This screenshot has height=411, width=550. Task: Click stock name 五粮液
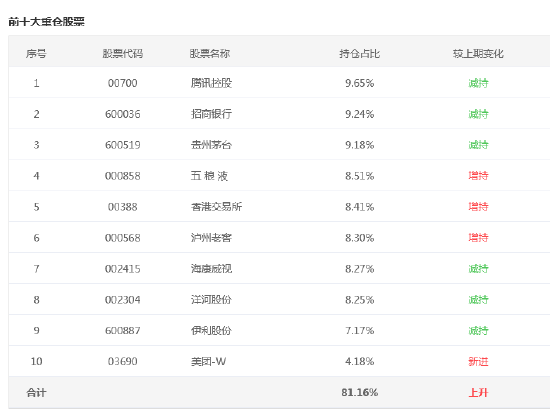[209, 176]
